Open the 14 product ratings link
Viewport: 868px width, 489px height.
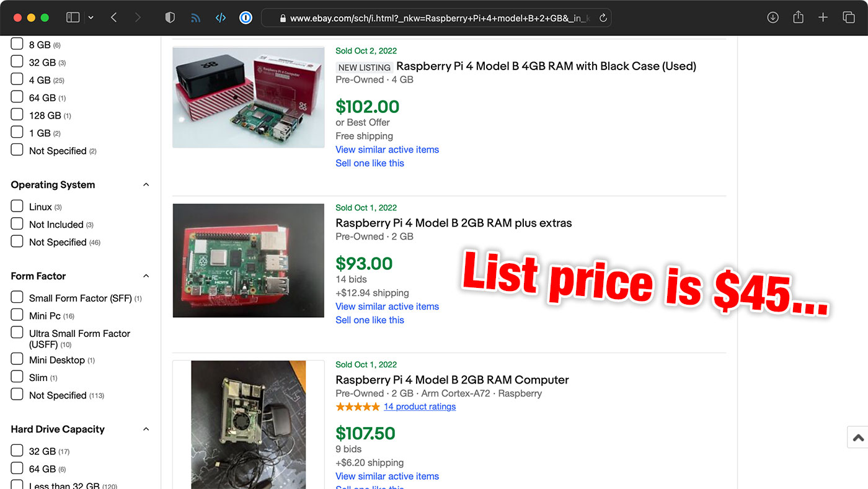419,406
